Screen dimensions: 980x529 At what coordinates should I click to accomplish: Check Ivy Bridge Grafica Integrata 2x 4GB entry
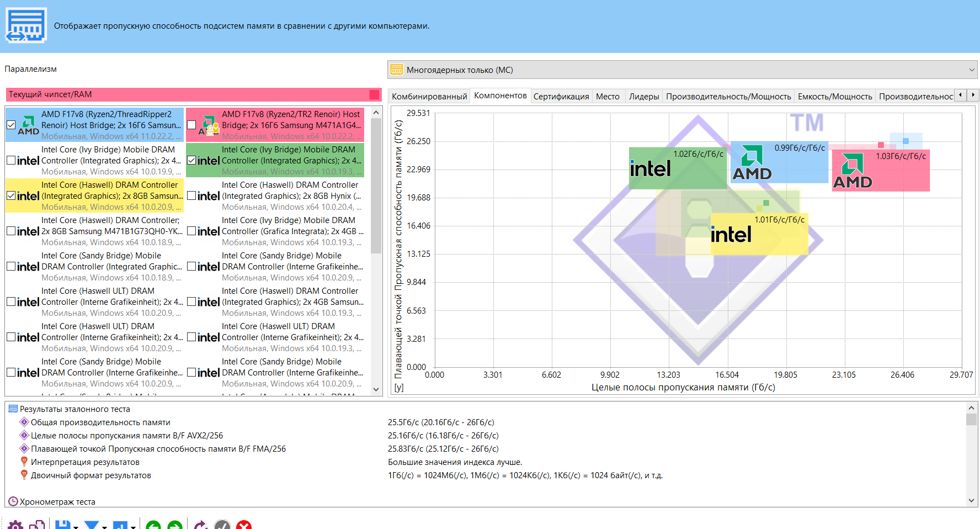point(191,231)
